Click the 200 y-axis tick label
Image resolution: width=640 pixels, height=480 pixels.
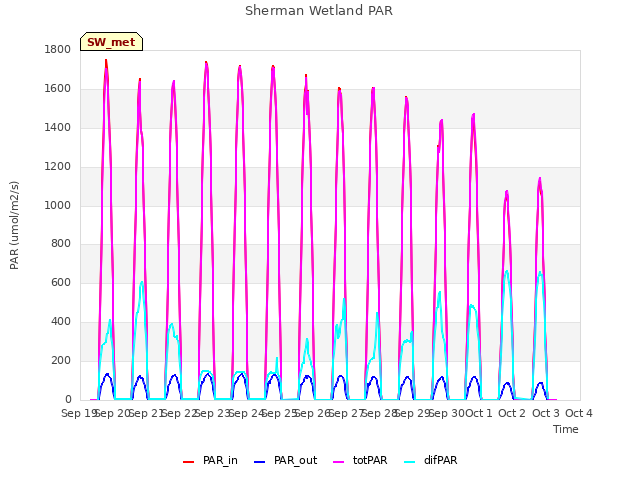point(61,361)
